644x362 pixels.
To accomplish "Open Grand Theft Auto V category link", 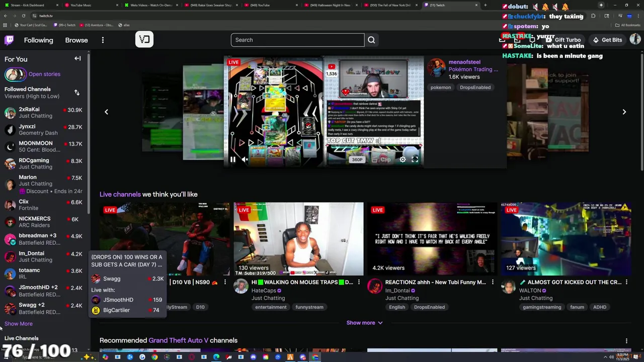I will 178,340.
